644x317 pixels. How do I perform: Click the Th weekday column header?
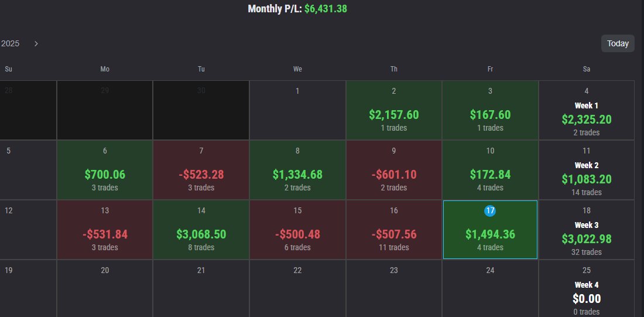(394, 69)
